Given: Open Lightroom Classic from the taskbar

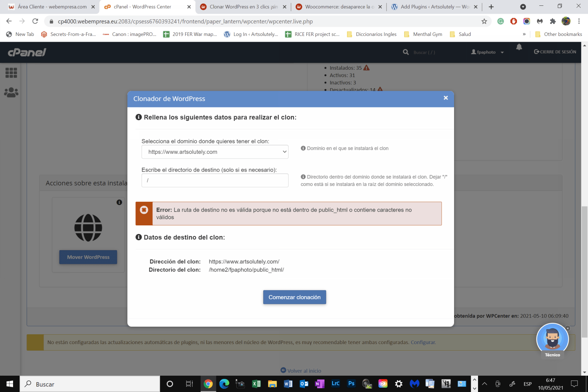Looking at the screenshot, I should click(335, 383).
